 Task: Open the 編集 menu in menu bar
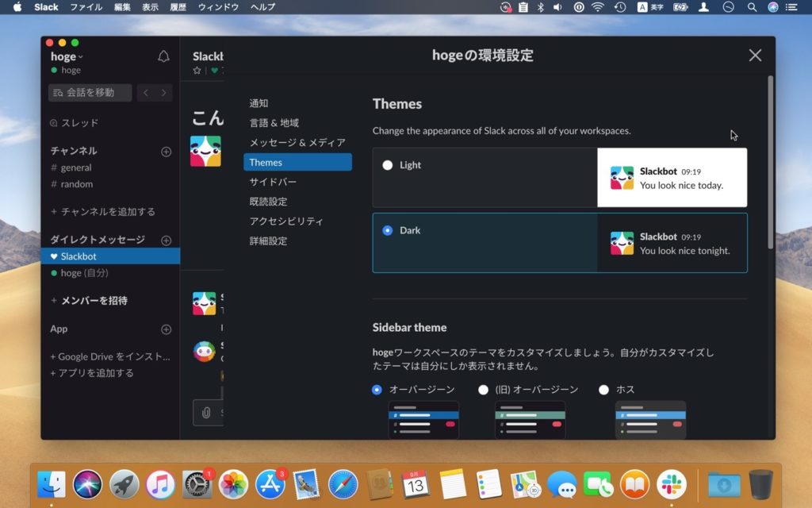click(x=122, y=7)
